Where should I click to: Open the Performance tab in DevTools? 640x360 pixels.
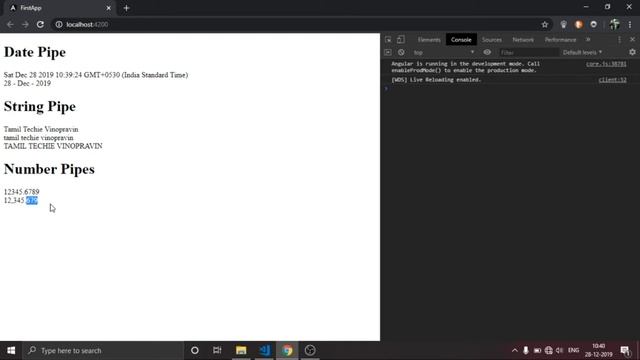tap(560, 40)
